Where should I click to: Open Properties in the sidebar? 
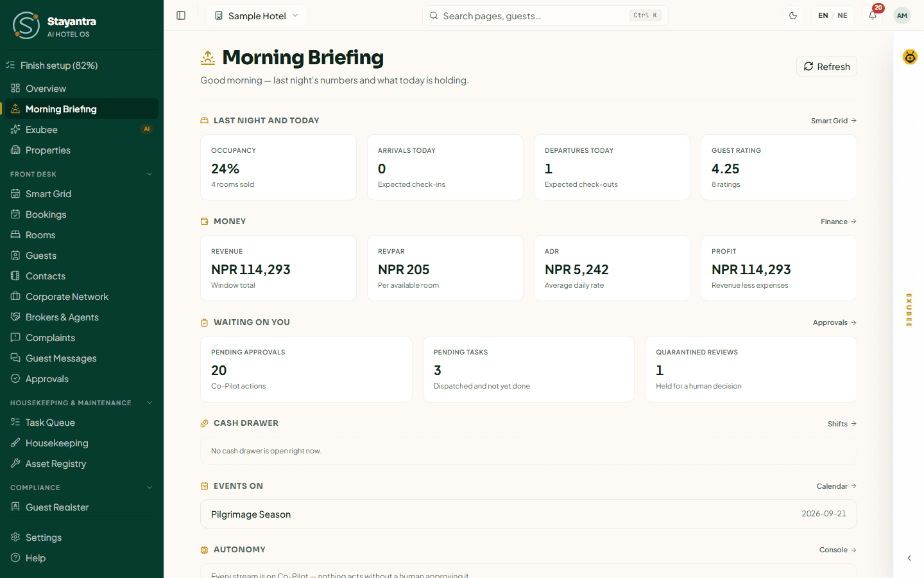[x=81, y=150]
